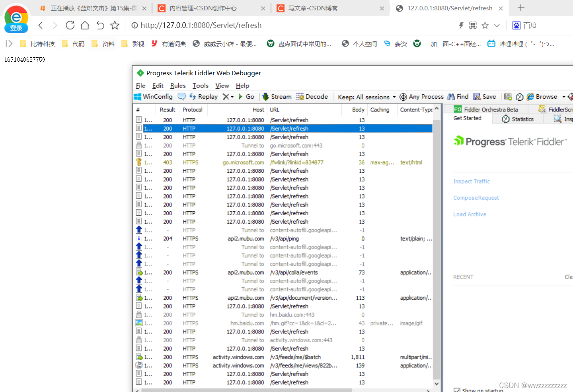Image resolution: width=573 pixels, height=392 pixels.
Task: Toggle the Decode option in toolbar
Action: click(x=312, y=97)
